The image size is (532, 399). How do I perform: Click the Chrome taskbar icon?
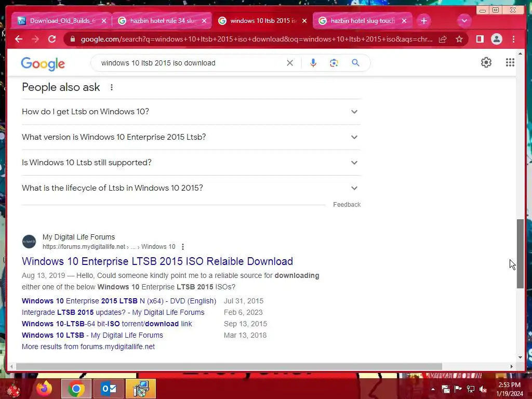[x=76, y=389]
